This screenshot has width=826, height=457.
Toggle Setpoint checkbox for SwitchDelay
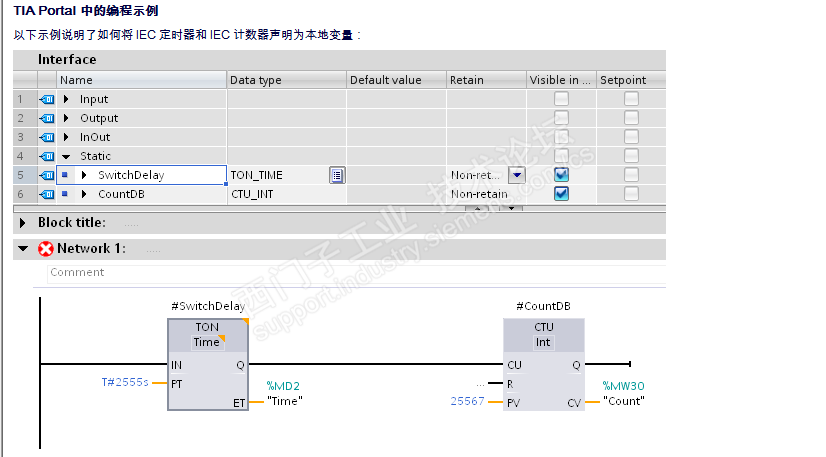pyautogui.click(x=631, y=174)
